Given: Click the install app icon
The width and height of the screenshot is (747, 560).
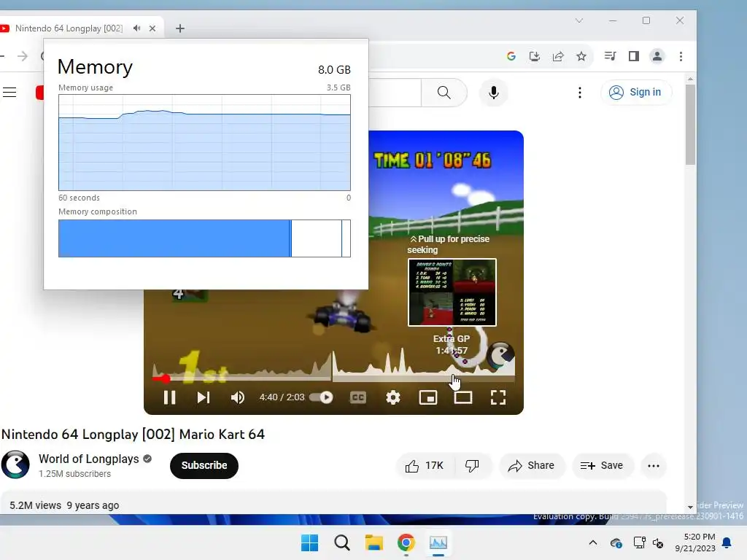Looking at the screenshot, I should point(535,56).
